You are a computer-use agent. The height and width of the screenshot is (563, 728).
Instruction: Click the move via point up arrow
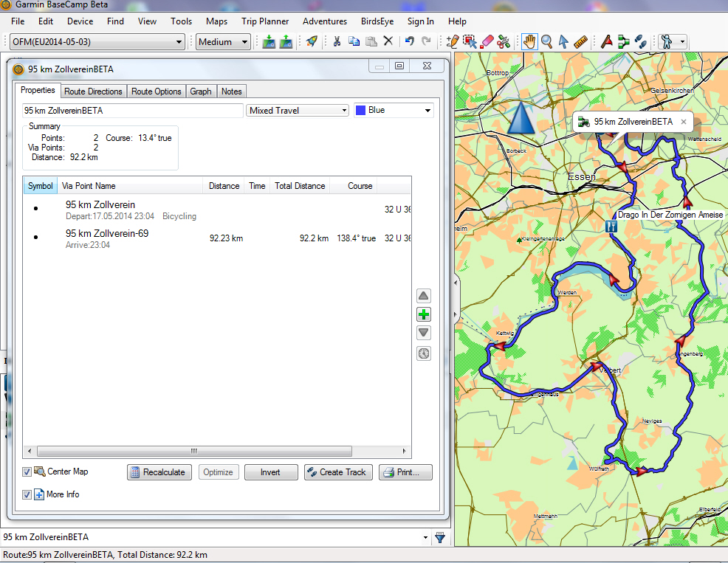click(424, 296)
